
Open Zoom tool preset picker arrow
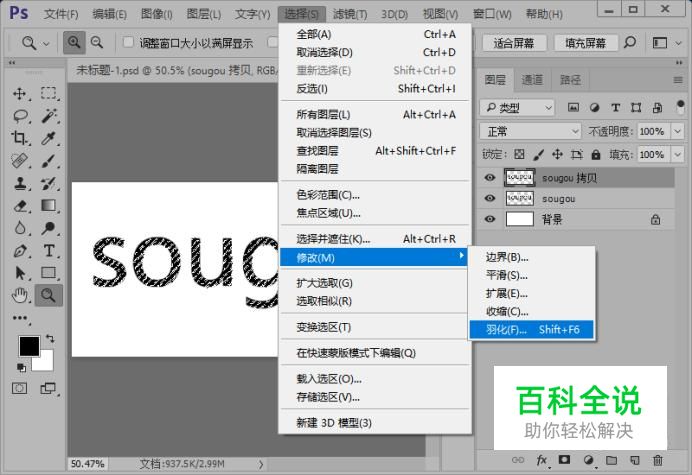click(x=46, y=43)
